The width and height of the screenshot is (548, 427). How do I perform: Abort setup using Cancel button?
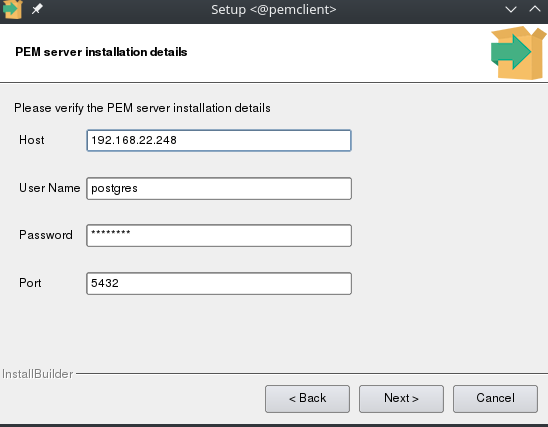click(x=495, y=399)
